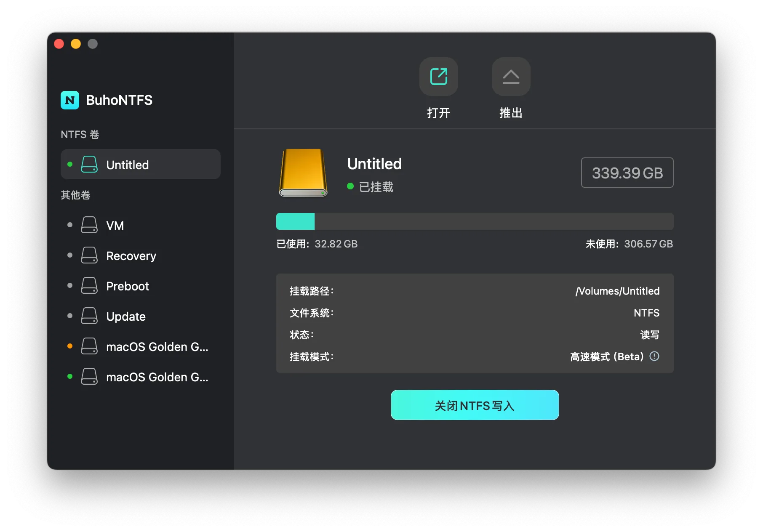Select the Recovery volume
The height and width of the screenshot is (532, 763).
[141, 255]
